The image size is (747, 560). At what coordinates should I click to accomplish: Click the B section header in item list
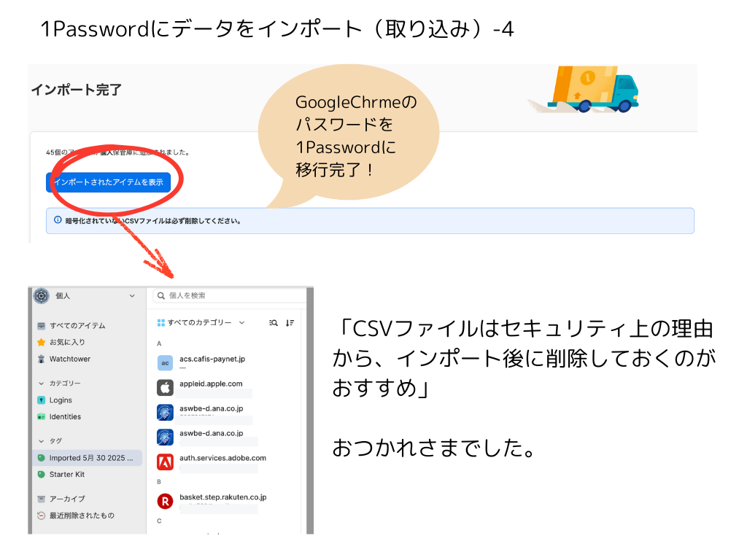point(159,482)
